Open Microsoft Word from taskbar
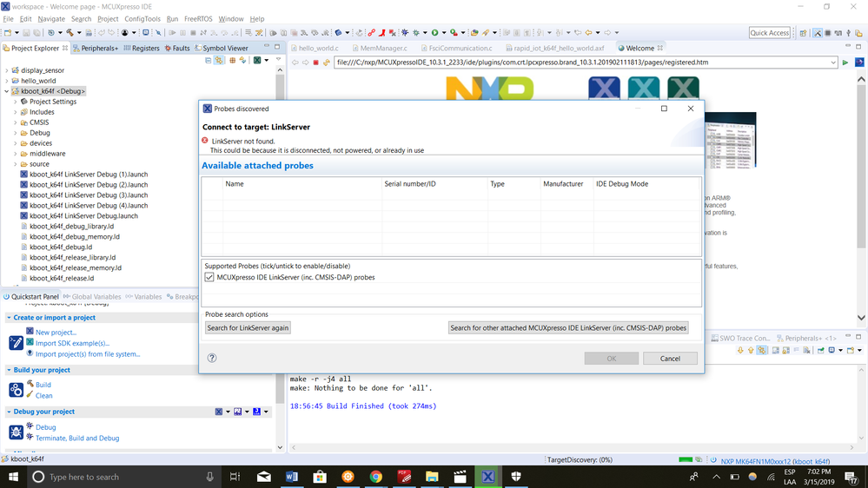 (292, 477)
